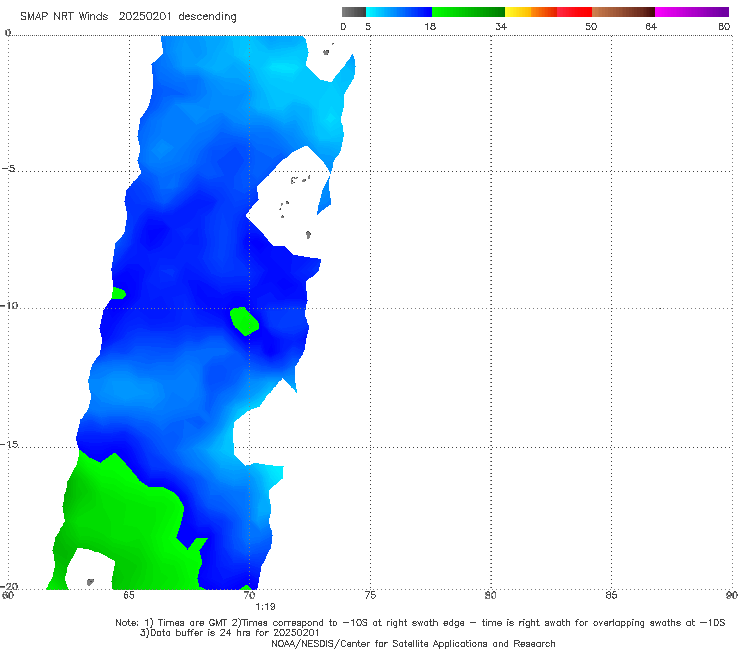Click the color bar label '64'
The image size is (740, 650).
click(651, 26)
